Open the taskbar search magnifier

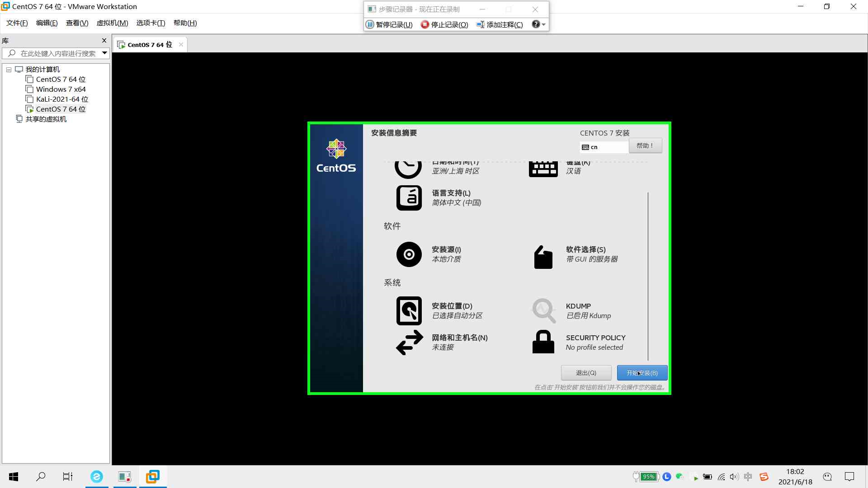(41, 477)
